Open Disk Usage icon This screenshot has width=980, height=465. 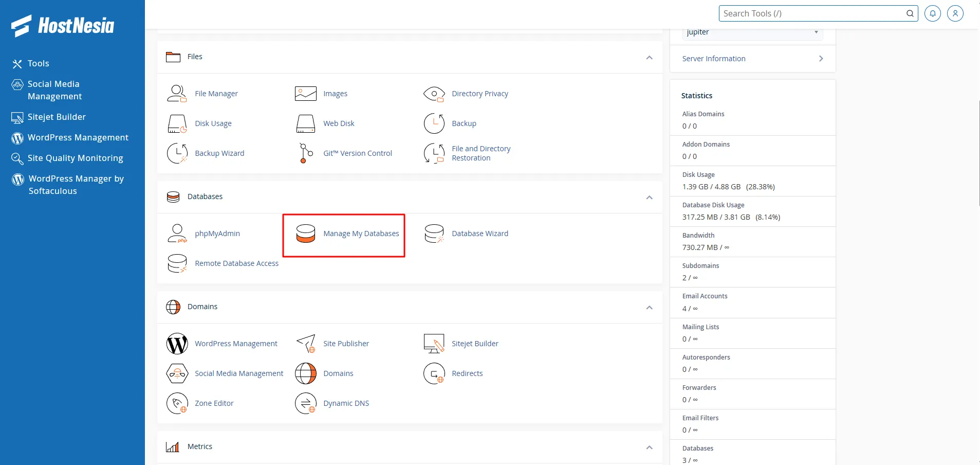click(177, 123)
